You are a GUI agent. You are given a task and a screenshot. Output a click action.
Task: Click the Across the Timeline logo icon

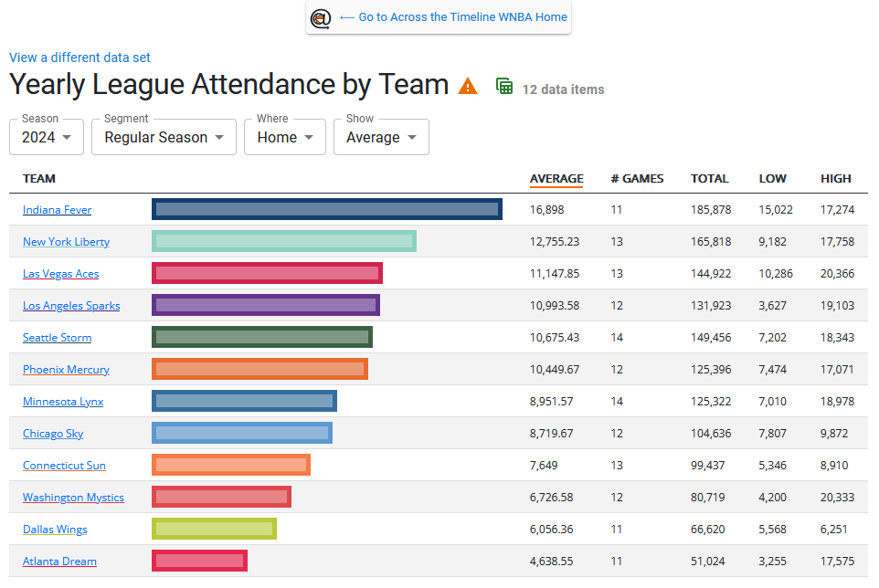click(320, 17)
